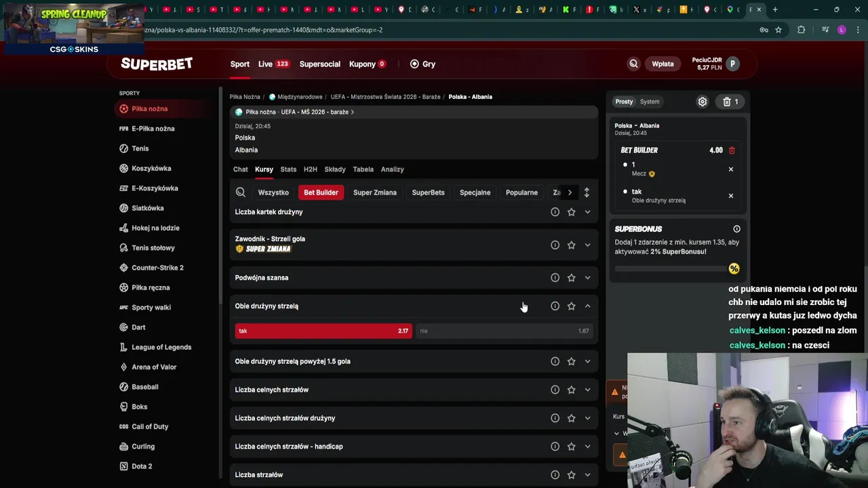
Task: Expand Liczba celnych strzałów drużyny
Action: [x=587, y=418]
